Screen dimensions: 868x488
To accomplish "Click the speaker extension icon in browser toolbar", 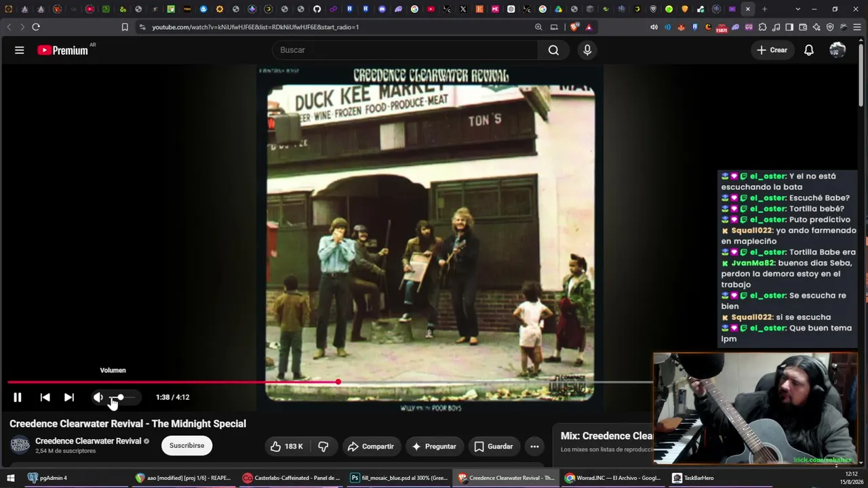I will click(654, 27).
